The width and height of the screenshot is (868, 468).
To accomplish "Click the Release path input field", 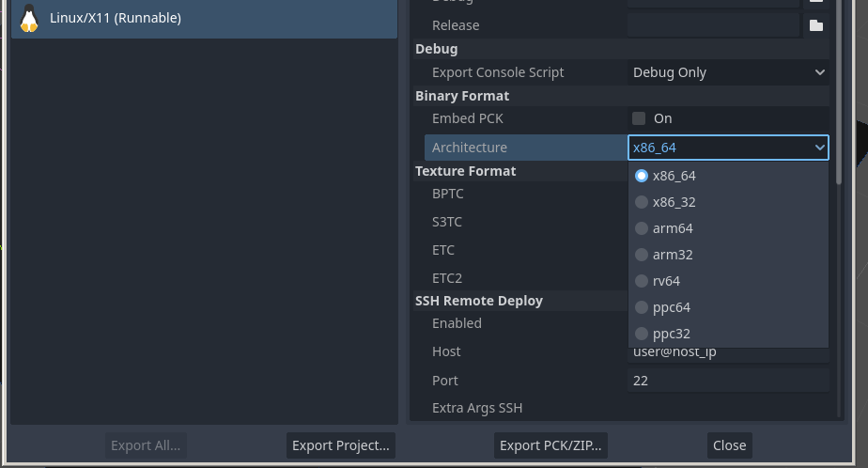I will 712,25.
